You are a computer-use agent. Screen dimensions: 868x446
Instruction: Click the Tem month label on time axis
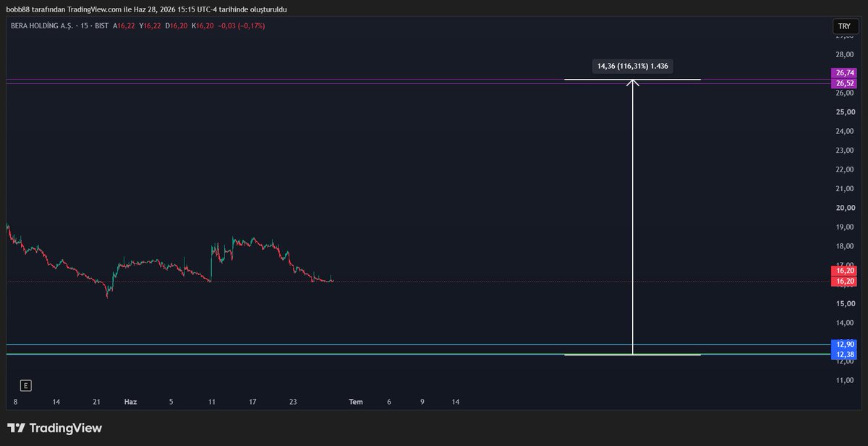point(356,401)
